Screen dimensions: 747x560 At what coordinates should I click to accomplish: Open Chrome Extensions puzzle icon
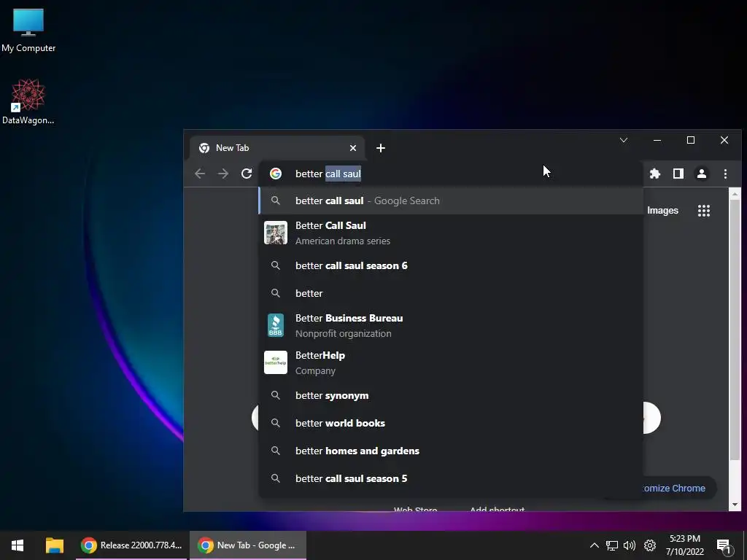[655, 174]
